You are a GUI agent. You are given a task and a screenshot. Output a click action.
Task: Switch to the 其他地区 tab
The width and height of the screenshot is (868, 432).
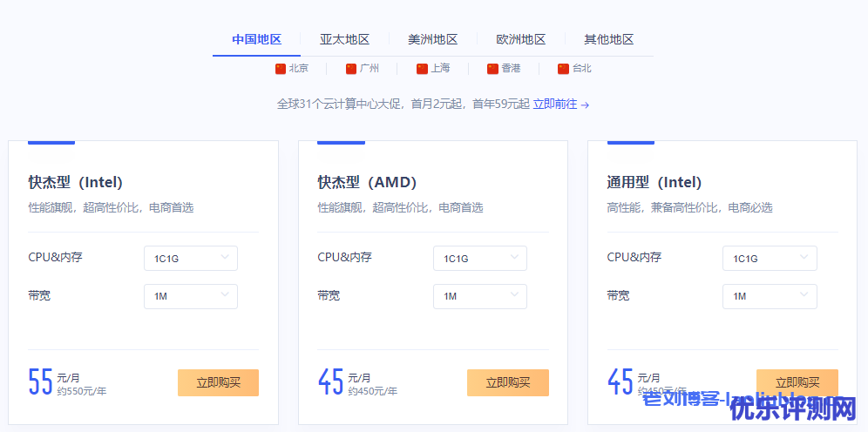[x=608, y=39]
